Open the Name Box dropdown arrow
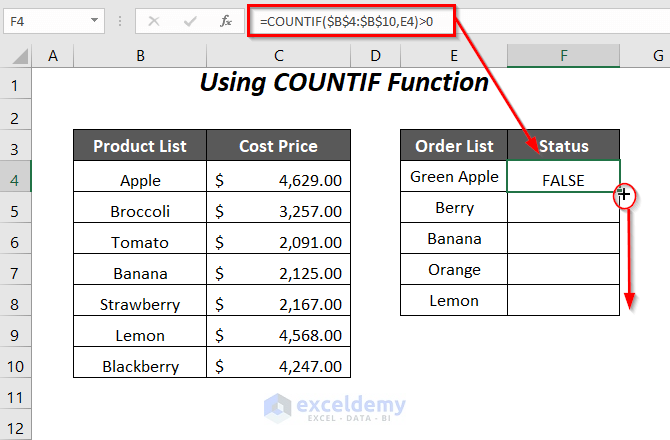This screenshot has height=440, width=670. click(x=94, y=19)
